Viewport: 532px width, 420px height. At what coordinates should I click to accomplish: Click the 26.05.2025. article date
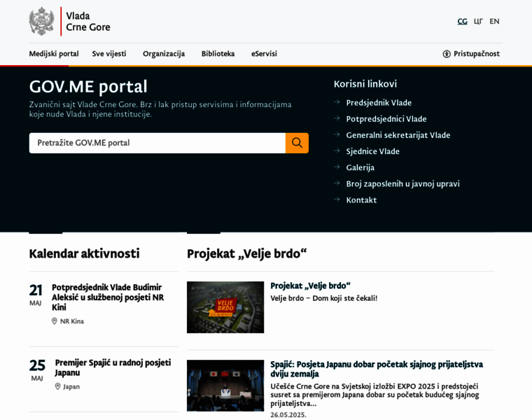click(288, 414)
